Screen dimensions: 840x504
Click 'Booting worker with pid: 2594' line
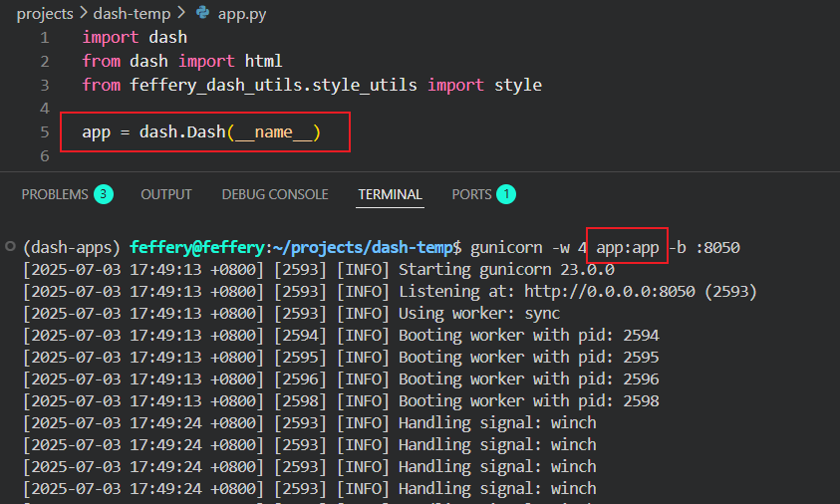click(x=529, y=336)
